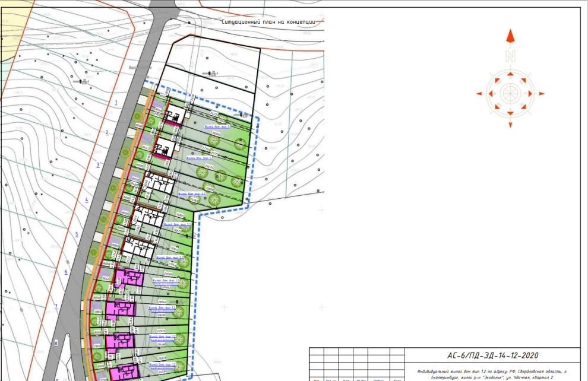Click the compass's bottom south-pointing arrow

[510, 124]
